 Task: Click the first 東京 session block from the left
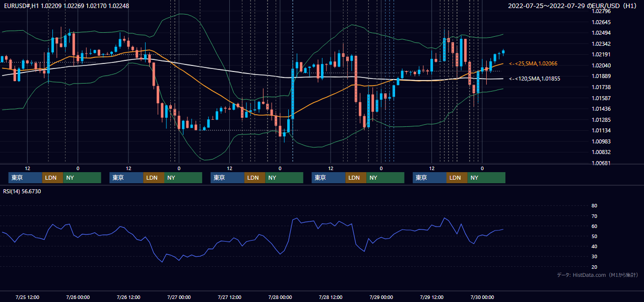[x=25, y=178]
